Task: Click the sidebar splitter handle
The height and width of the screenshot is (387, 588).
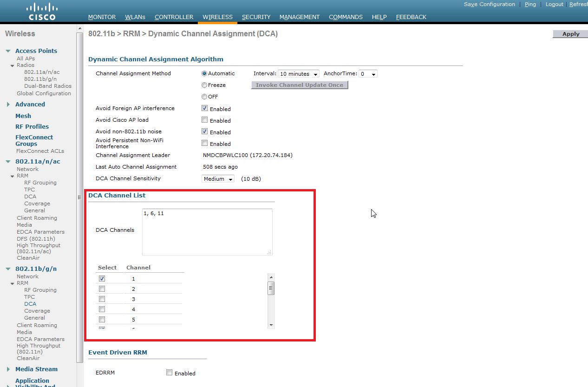Action: click(79, 197)
